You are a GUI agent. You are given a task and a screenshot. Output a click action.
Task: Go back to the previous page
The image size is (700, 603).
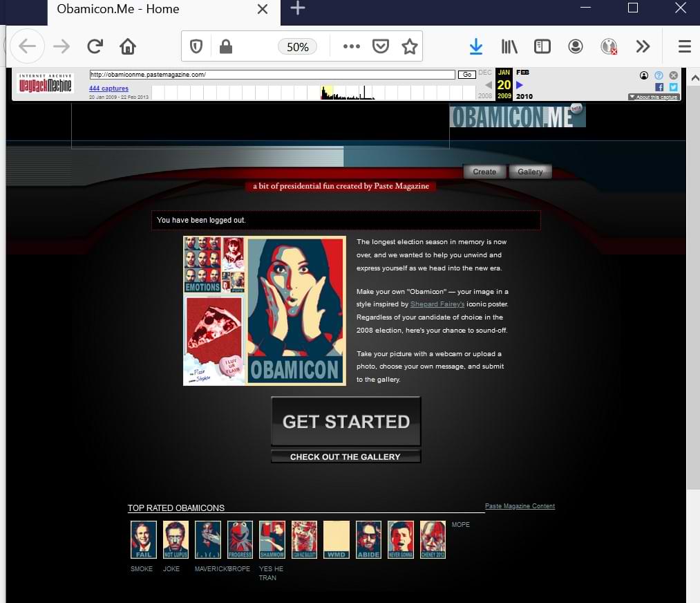point(27,46)
